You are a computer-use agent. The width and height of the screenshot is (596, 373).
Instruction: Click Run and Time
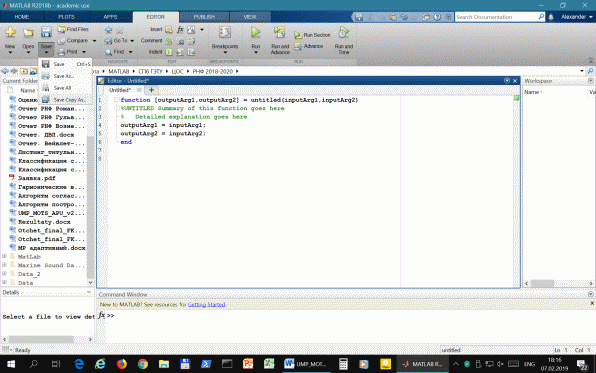point(344,40)
